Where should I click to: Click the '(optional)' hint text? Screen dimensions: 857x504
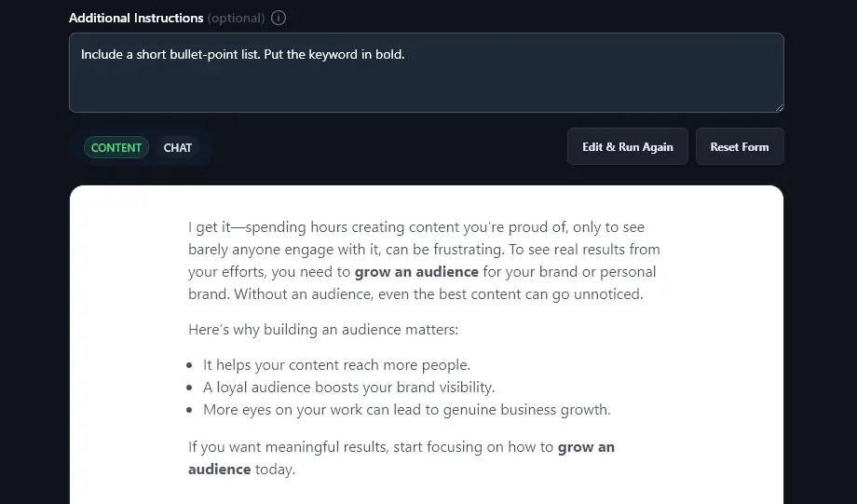[236, 18]
